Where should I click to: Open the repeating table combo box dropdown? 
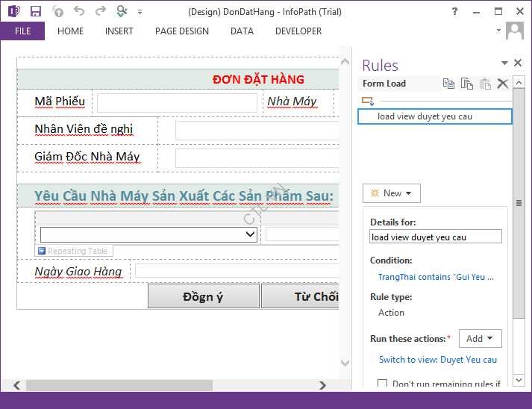pos(251,234)
